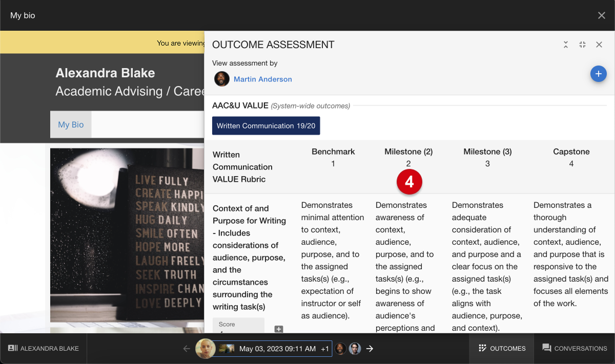615x364 pixels.
Task: Click the second assessor avatar in bottom bar
Action: coord(355,349)
